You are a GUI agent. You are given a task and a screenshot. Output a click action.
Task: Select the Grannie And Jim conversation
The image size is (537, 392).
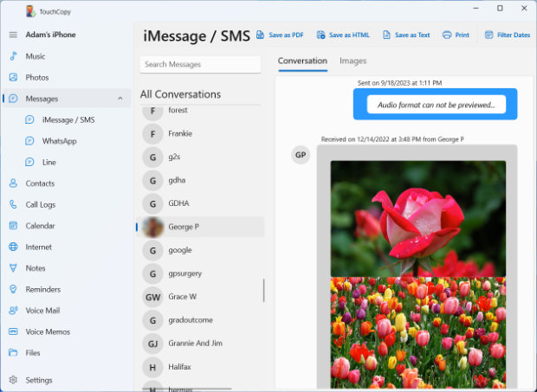pos(201,343)
